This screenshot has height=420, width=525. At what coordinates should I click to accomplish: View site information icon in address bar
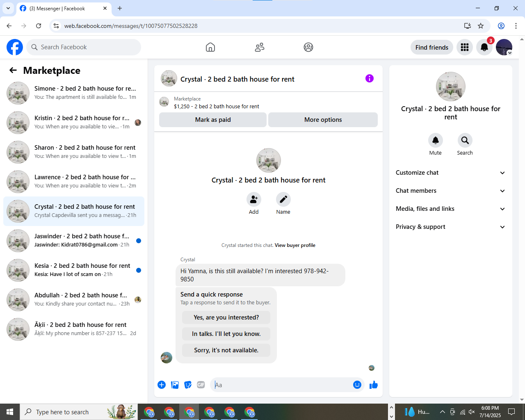click(56, 26)
